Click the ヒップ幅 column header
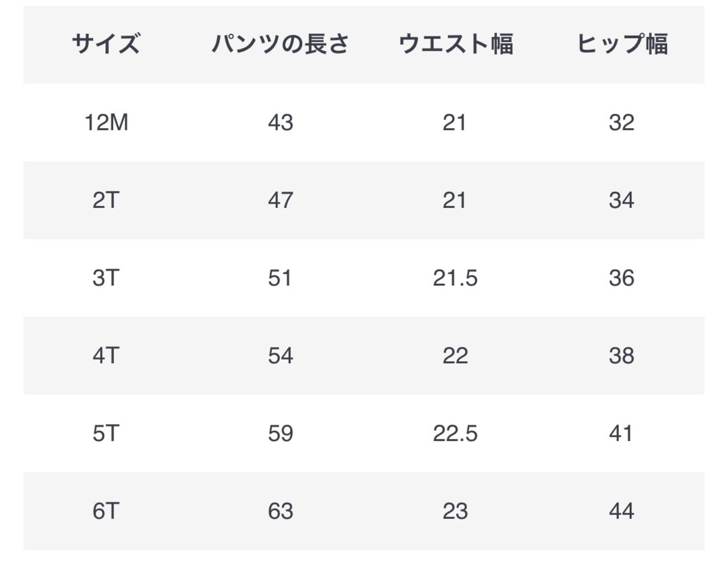Screen dimensions: 728x568 tap(622, 44)
